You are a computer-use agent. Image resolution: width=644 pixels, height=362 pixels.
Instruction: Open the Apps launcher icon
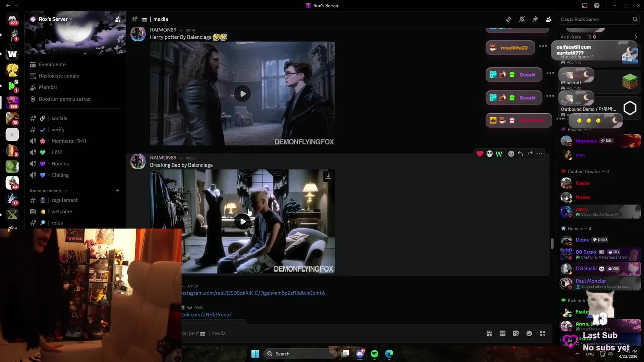tap(542, 333)
